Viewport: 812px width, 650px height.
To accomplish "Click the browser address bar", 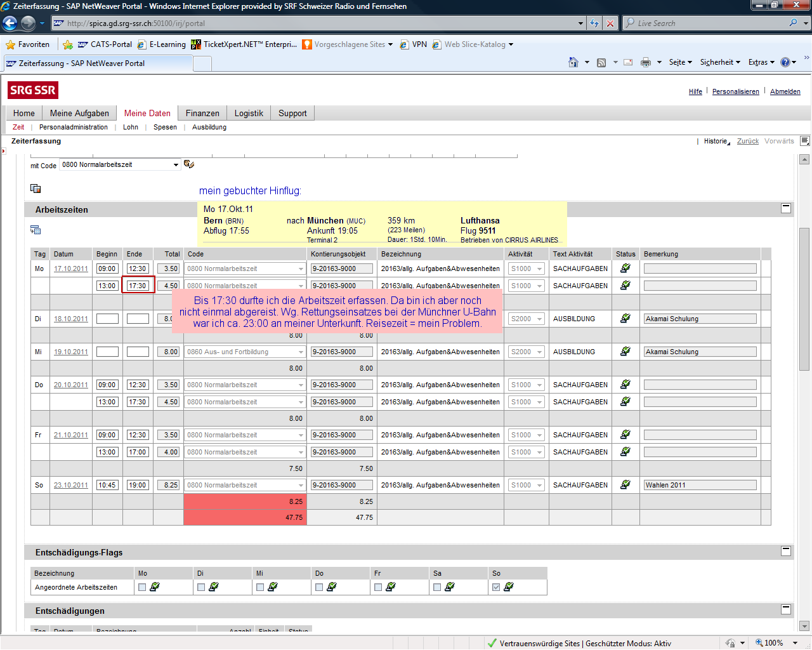I will point(317,23).
